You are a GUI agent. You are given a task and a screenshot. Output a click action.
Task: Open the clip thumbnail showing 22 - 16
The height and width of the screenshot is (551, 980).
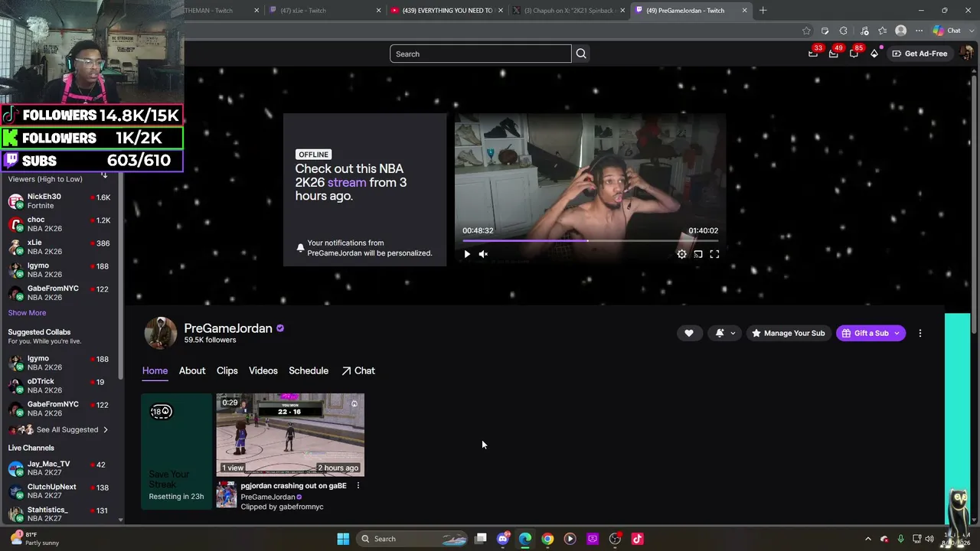click(x=290, y=435)
